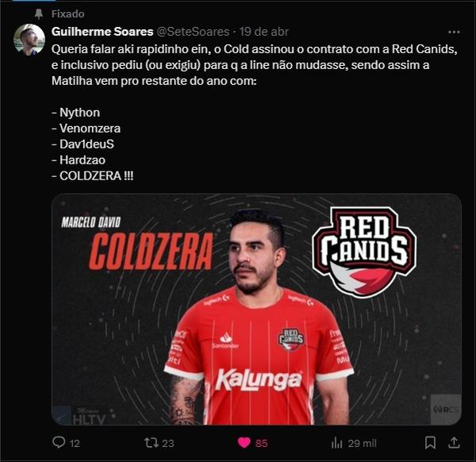This screenshot has width=476, height=462.
Task: Click the reply speech bubble icon
Action: coord(59,442)
